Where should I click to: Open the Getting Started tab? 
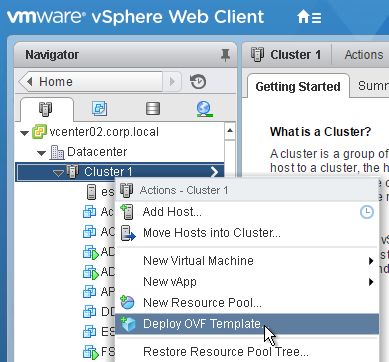(x=298, y=87)
